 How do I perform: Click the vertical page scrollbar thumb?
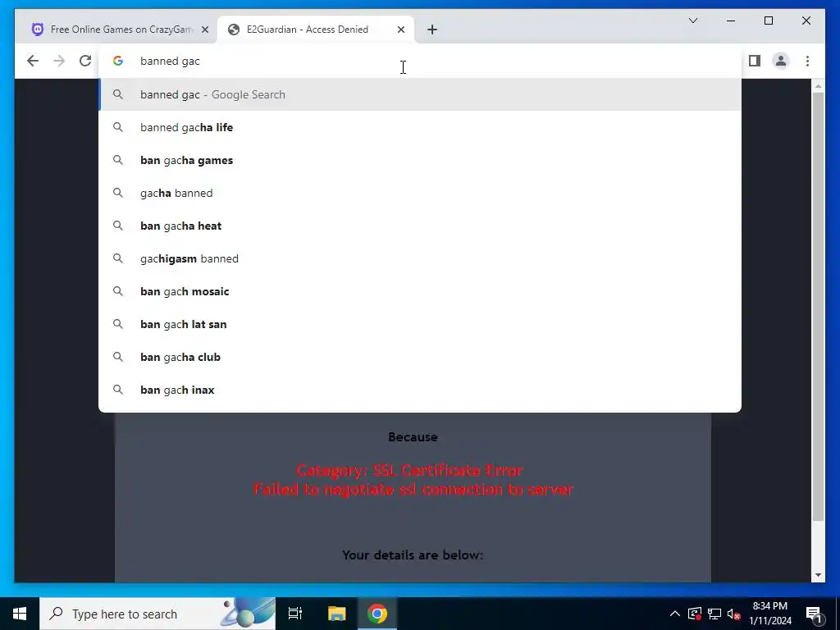click(818, 307)
